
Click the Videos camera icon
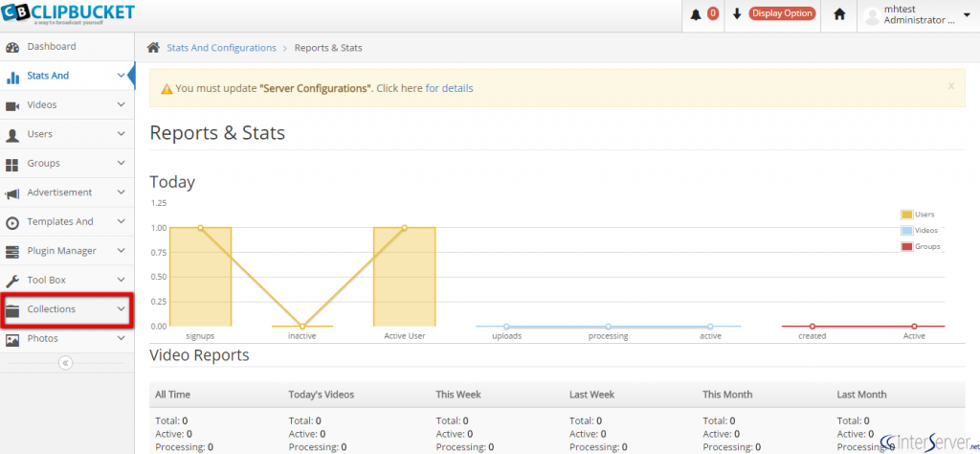point(11,106)
